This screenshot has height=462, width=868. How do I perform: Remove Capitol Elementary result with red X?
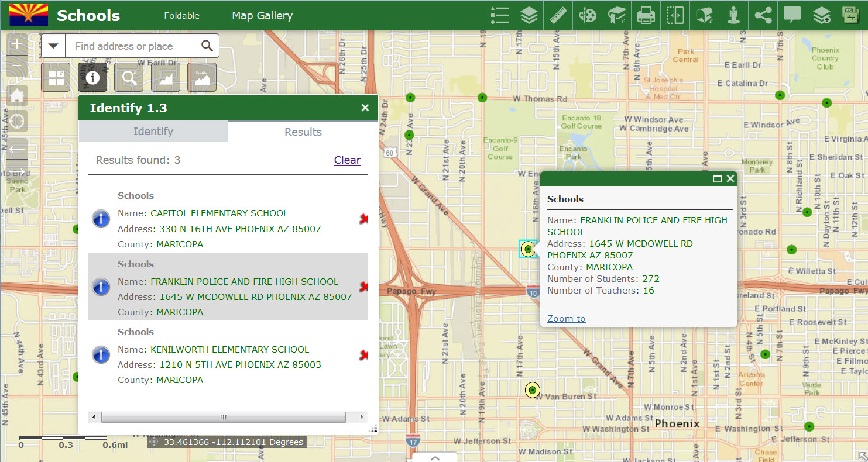coord(363,219)
